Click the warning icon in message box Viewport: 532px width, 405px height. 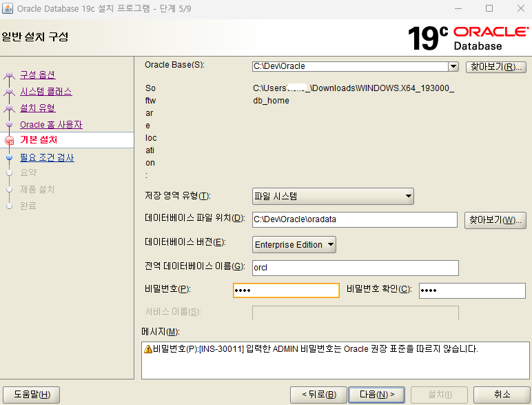pyautogui.click(x=148, y=349)
